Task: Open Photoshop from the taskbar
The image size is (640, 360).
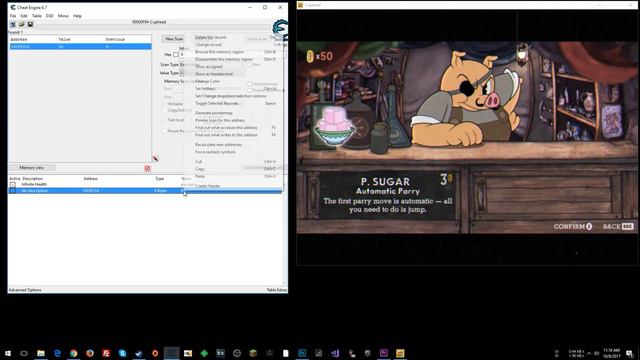Action: (302, 353)
